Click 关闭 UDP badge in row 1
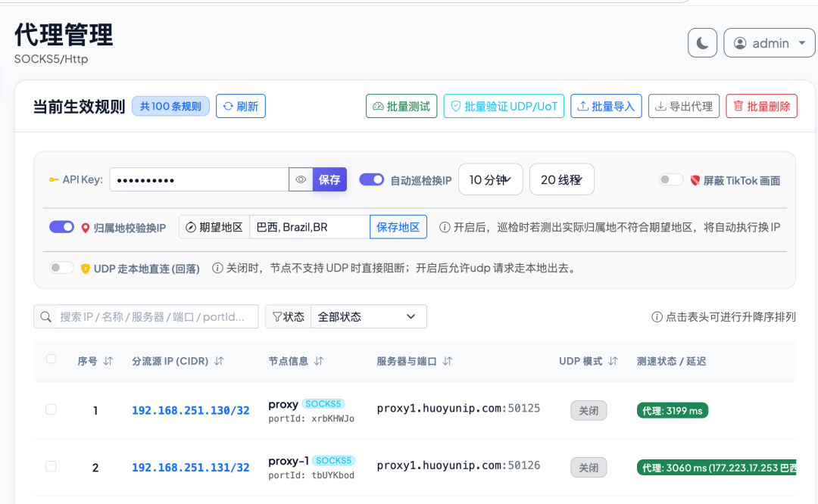The width and height of the screenshot is (818, 504). (589, 411)
